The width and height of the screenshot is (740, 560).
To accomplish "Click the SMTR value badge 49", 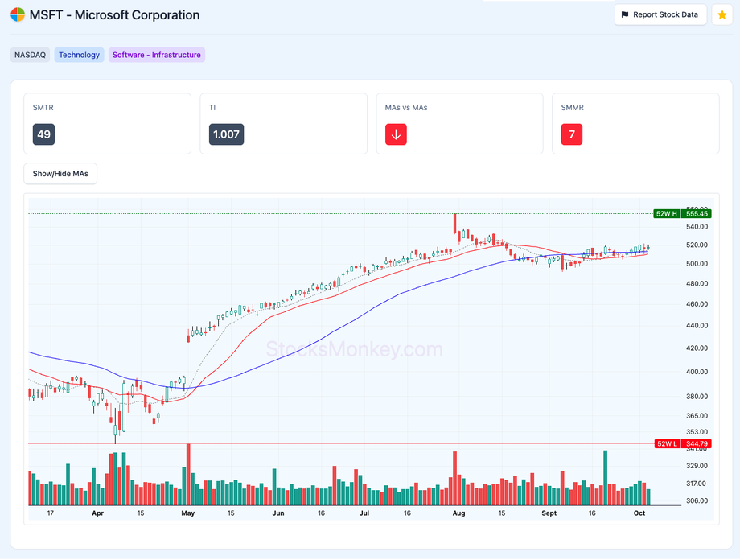I will click(43, 134).
